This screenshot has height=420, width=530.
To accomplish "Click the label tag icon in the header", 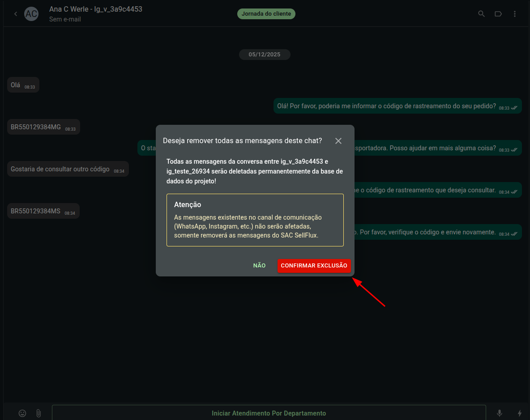I will (498, 14).
